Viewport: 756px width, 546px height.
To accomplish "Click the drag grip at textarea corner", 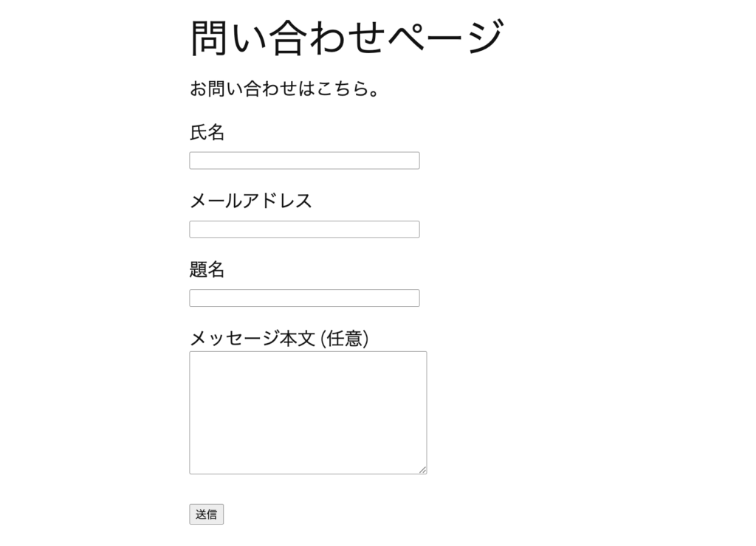I will [x=423, y=470].
